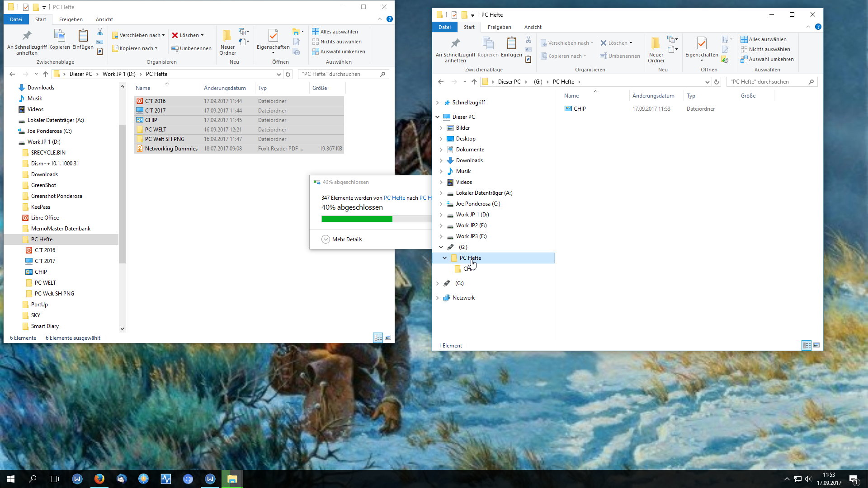
Task: Click Neuer Ordner icon in right window
Action: tap(656, 44)
